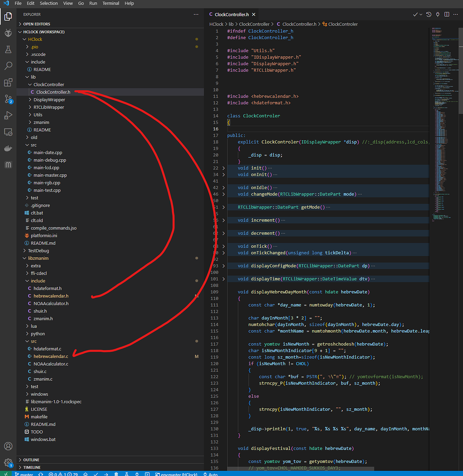Click PlatformIO Build checkmark in status bar
463x476 pixels.
click(x=96, y=474)
